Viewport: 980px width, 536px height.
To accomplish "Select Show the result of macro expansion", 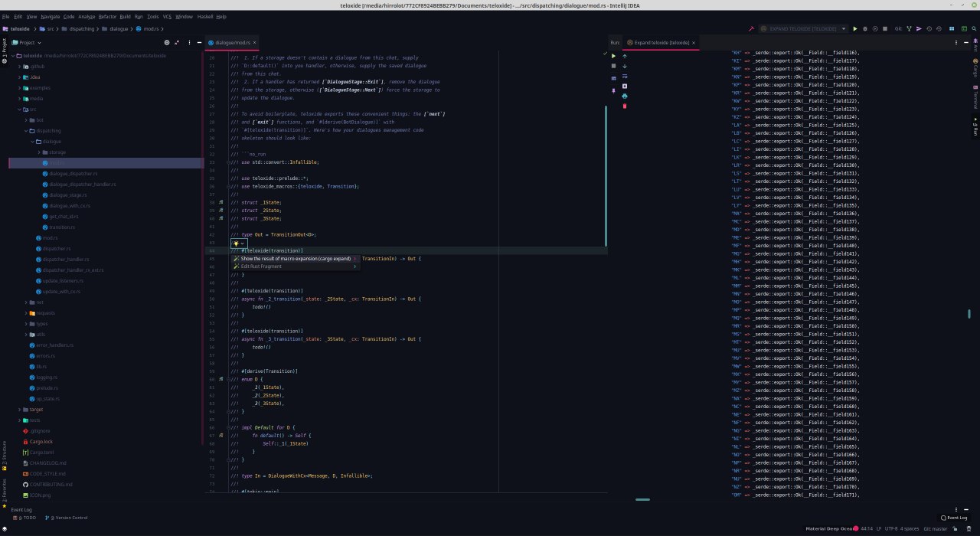I will click(295, 259).
